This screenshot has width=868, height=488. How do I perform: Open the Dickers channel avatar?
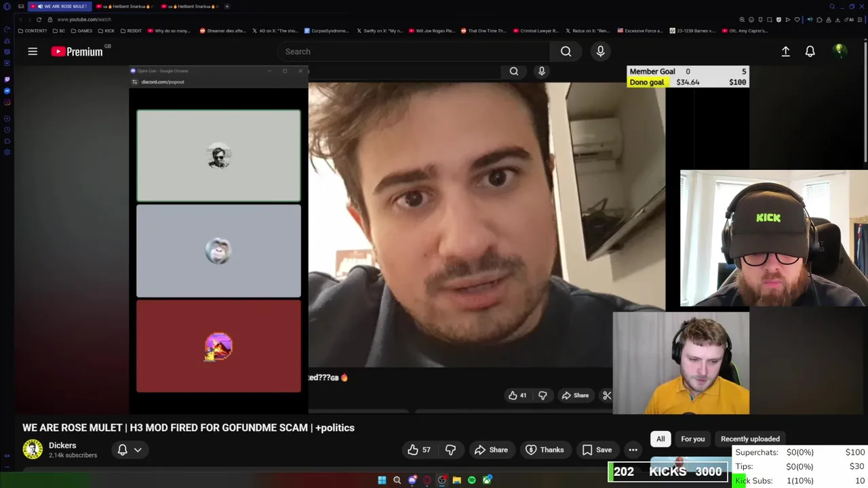coord(33,449)
